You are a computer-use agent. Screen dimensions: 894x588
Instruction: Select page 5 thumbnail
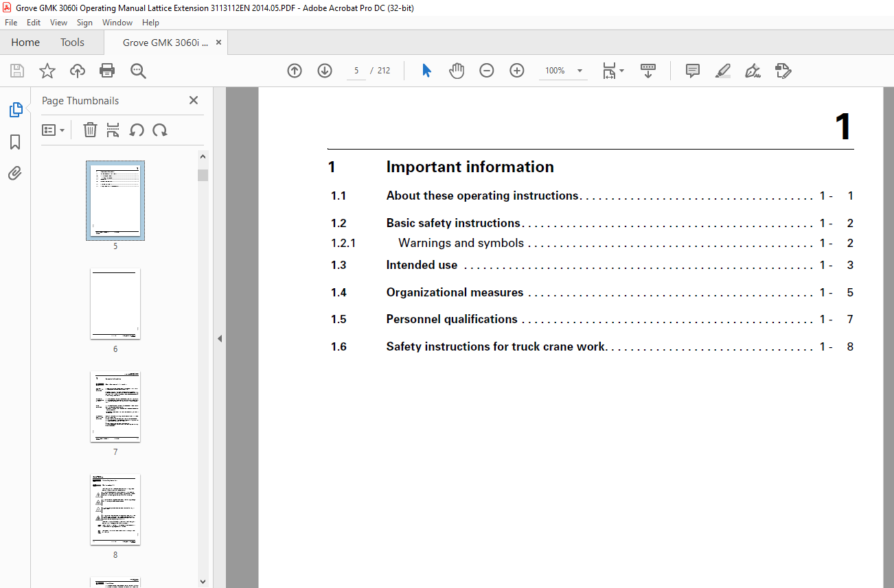[x=115, y=200]
